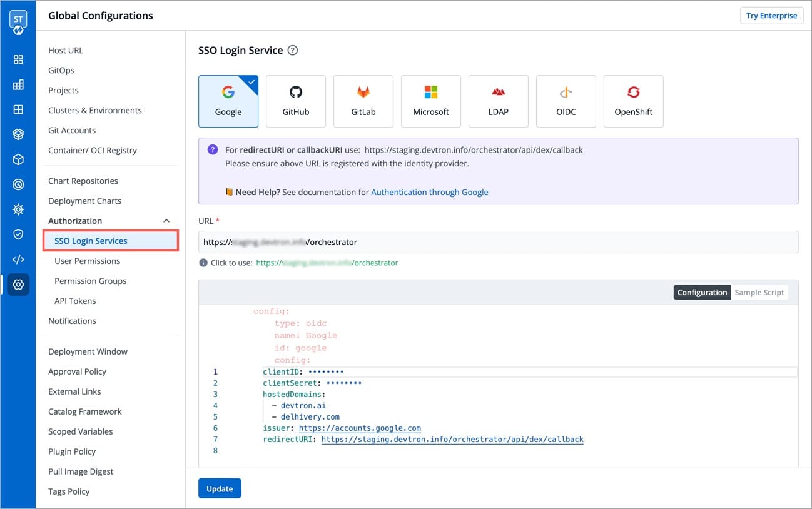Image resolution: width=812 pixels, height=509 pixels.
Task: Open Scoped Variables settings
Action: click(x=81, y=431)
